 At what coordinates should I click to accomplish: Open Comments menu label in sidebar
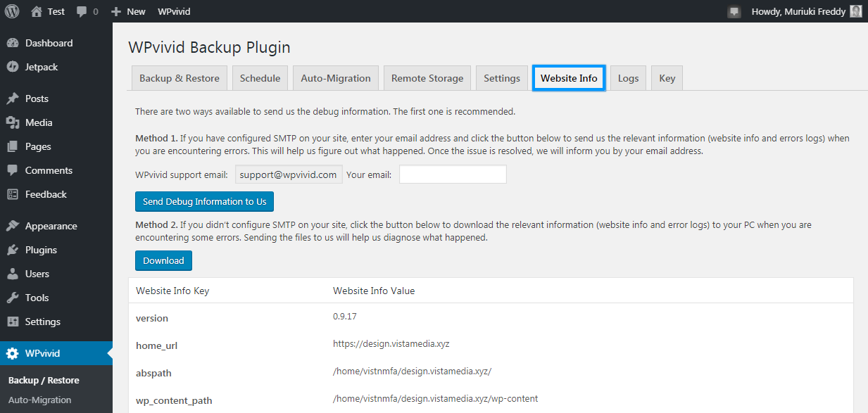click(x=49, y=170)
